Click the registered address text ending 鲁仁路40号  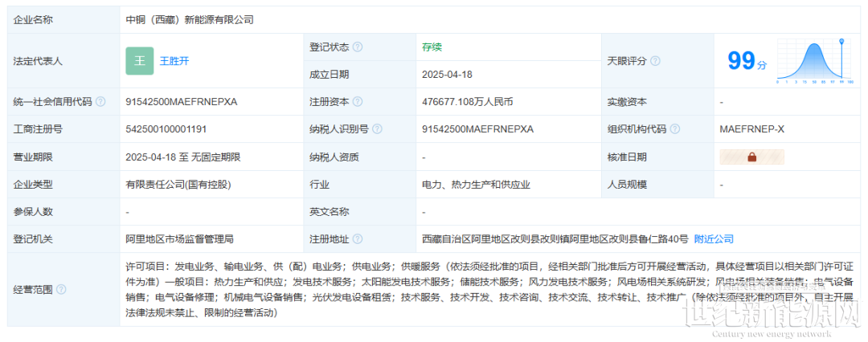pos(555,239)
